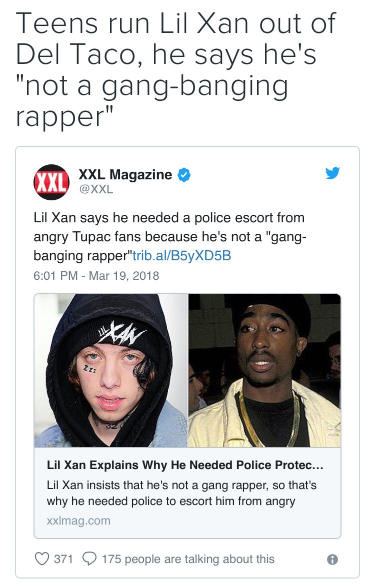Click the right photo of man in yellow jacket
375x588 pixels.
pyautogui.click(x=264, y=371)
